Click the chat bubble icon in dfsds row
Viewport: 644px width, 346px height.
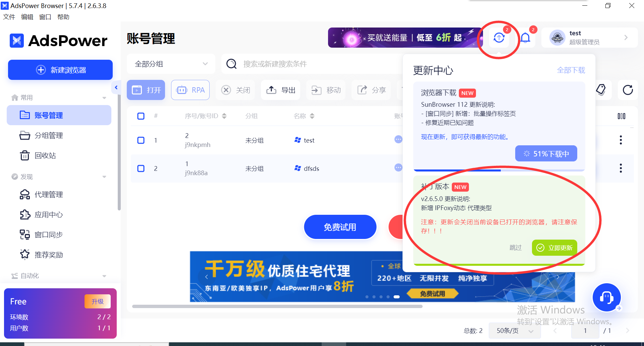(x=398, y=167)
